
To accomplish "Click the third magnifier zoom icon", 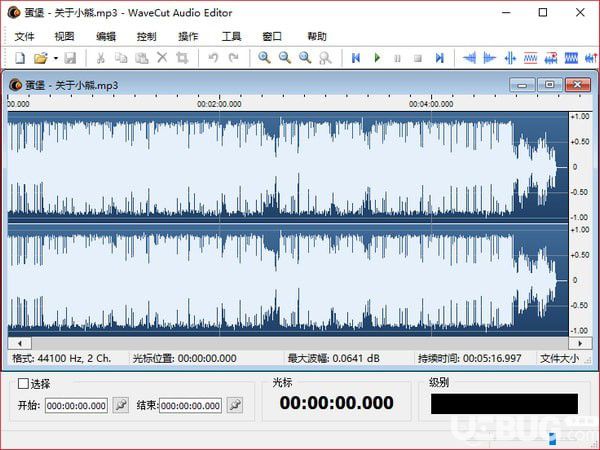I will [305, 58].
